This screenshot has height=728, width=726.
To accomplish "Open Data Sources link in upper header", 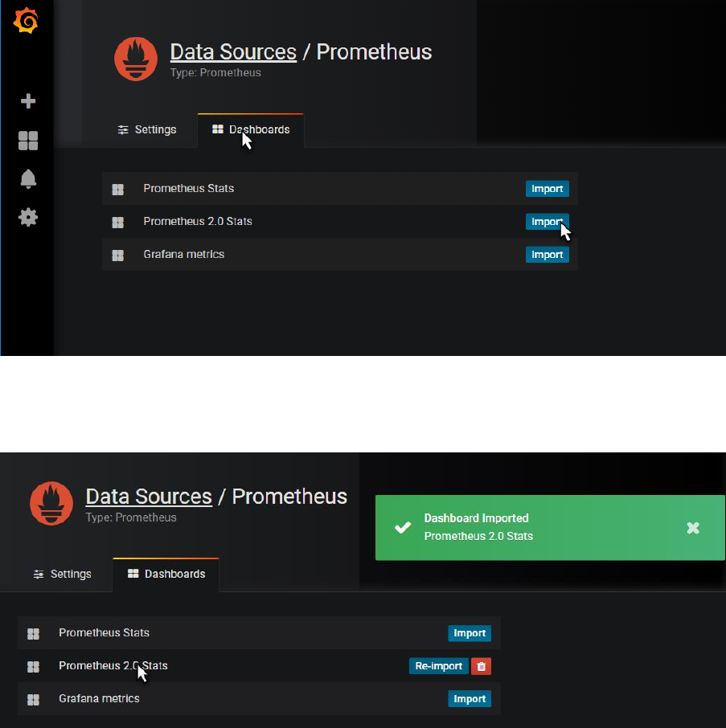I will (x=233, y=52).
